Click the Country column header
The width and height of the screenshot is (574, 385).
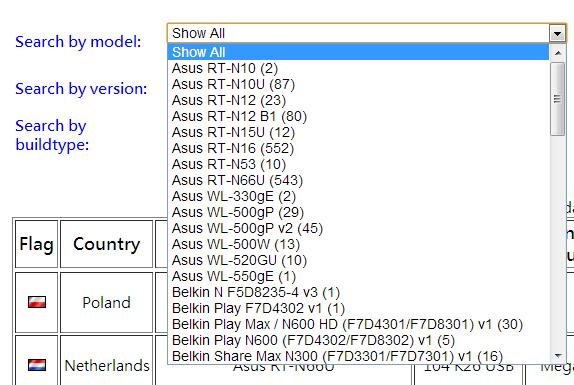(x=107, y=244)
